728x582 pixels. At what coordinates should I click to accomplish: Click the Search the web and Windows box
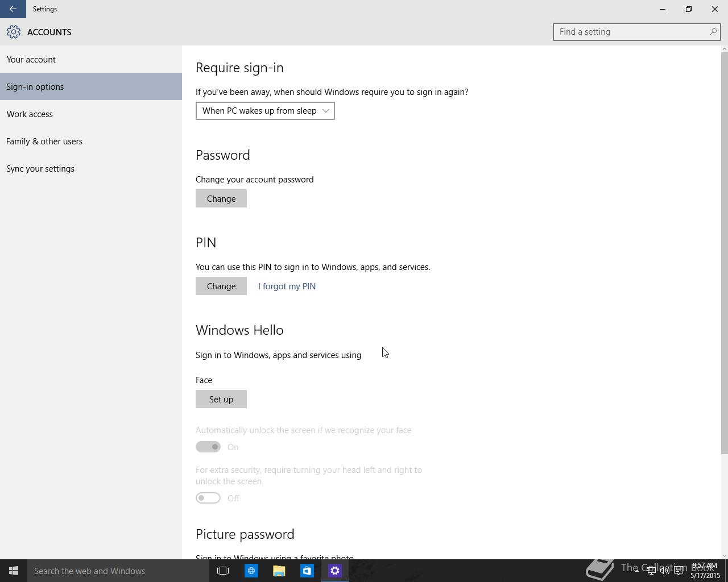tap(118, 571)
